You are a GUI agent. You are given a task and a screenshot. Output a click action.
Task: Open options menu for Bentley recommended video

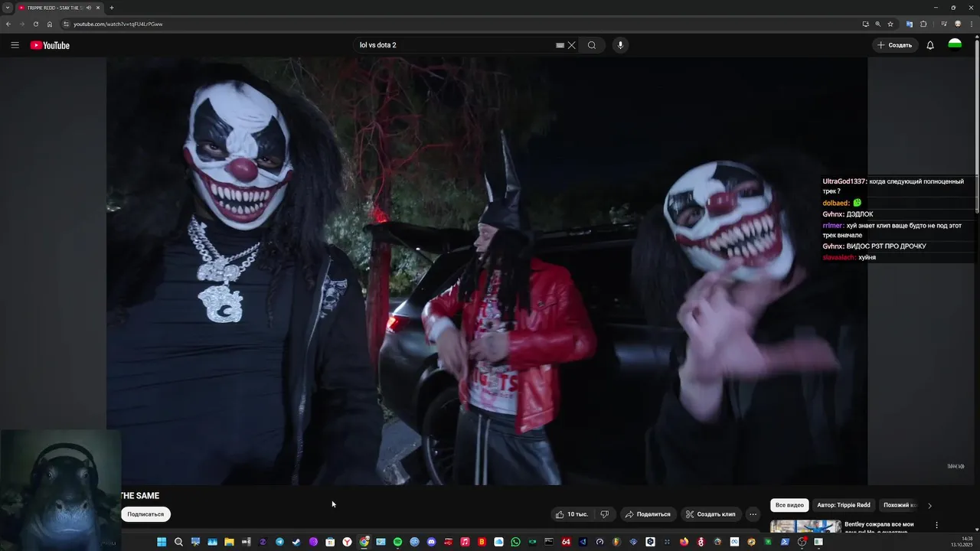(x=936, y=525)
